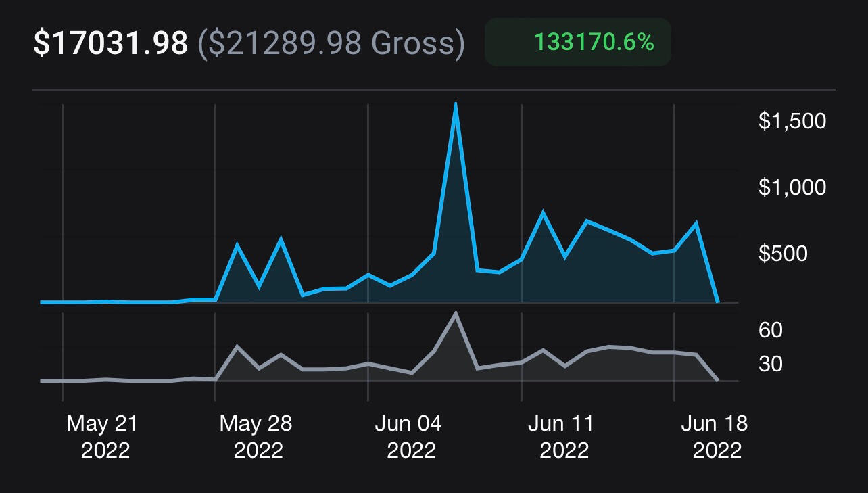Tap the blue line peak just after Jun 11
868x493 pixels.
tap(543, 213)
